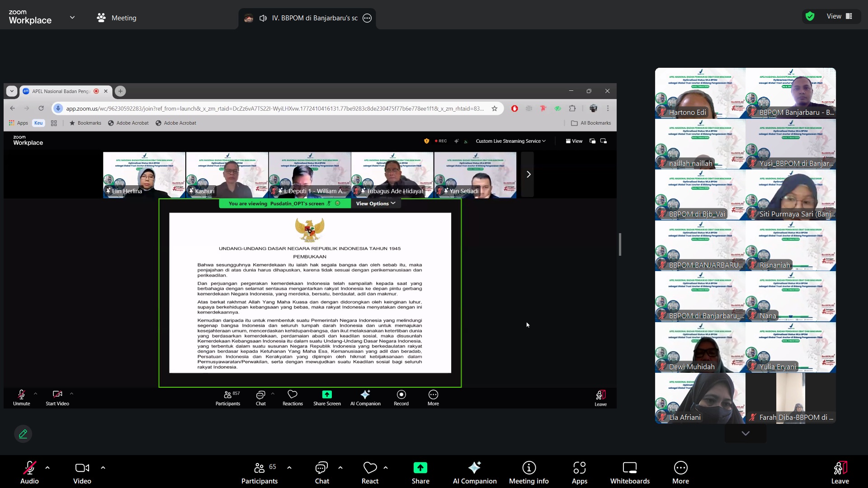Toggle the shared screen sound icon
Screen dimensions: 868x488
263,18
